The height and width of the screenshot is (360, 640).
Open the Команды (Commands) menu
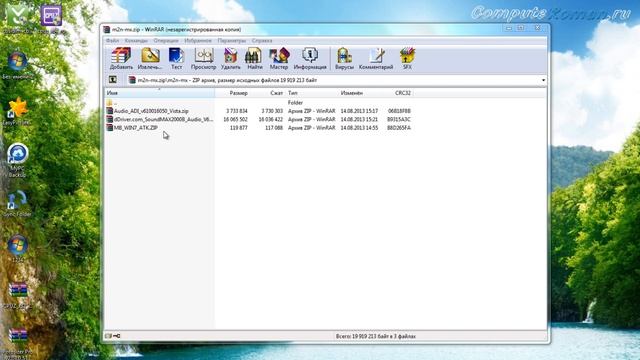click(136, 41)
